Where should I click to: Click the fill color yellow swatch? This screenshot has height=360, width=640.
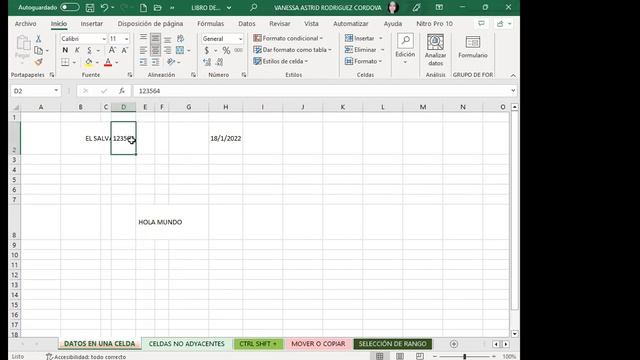coord(89,62)
